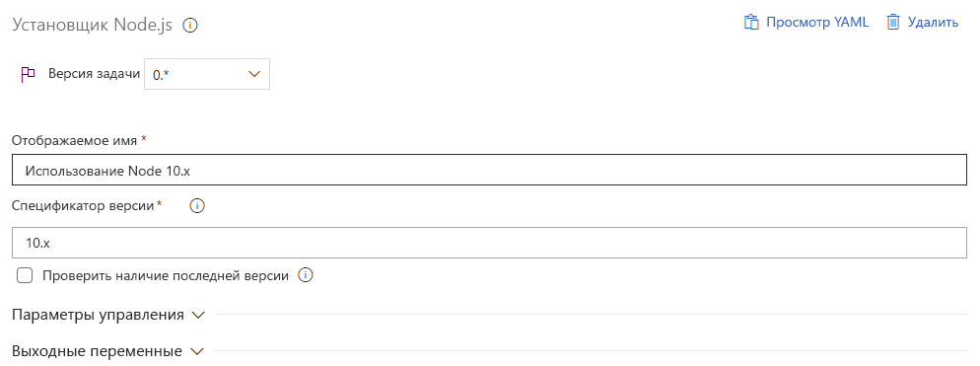This screenshot has width=980, height=366.
Task: Click the Удалить link text
Action: 933,23
